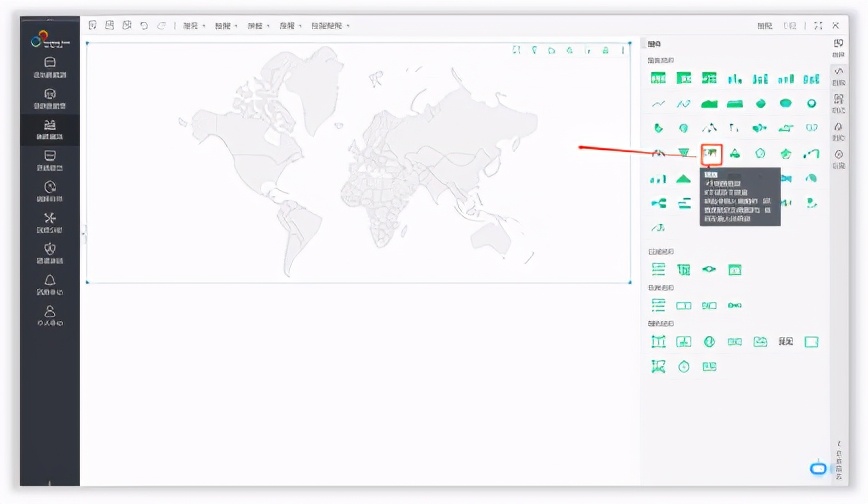This screenshot has width=868, height=504.
Task: Open the bell notification item in left sidebar
Action: click(x=50, y=285)
